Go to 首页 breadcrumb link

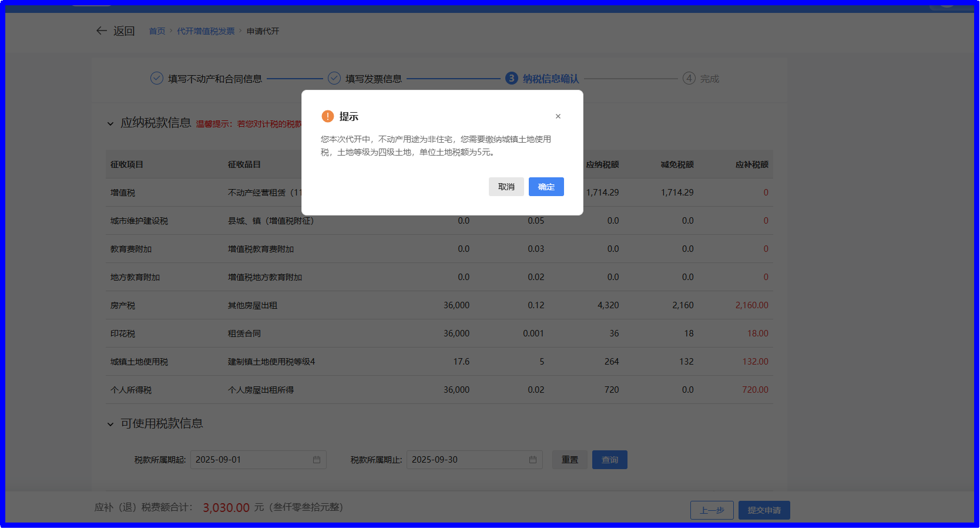pyautogui.click(x=157, y=31)
